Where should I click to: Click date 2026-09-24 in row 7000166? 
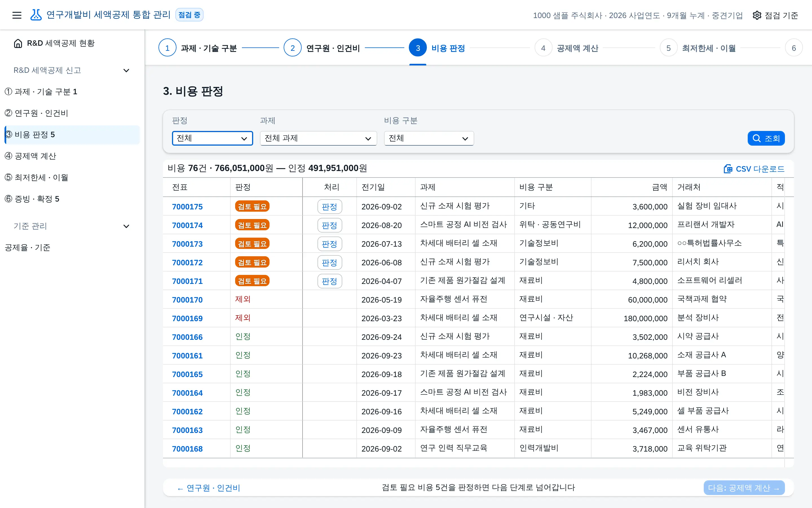coord(381,337)
